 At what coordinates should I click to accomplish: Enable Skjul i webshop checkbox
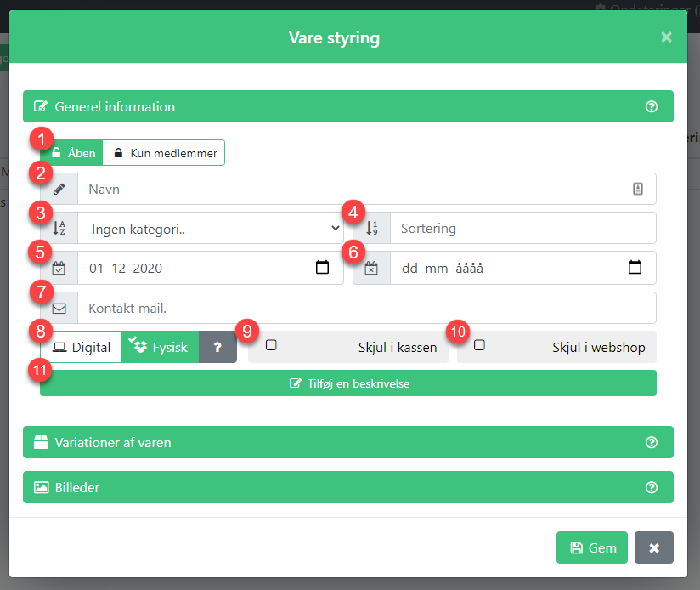click(479, 345)
